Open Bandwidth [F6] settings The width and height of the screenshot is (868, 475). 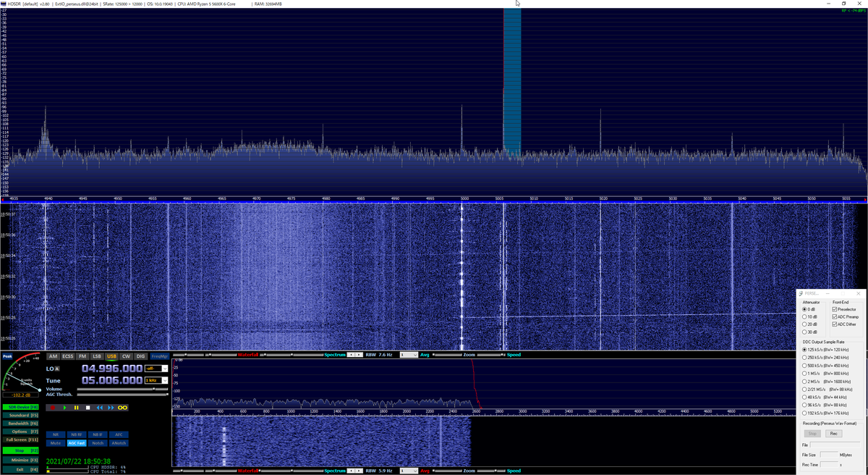tap(20, 423)
